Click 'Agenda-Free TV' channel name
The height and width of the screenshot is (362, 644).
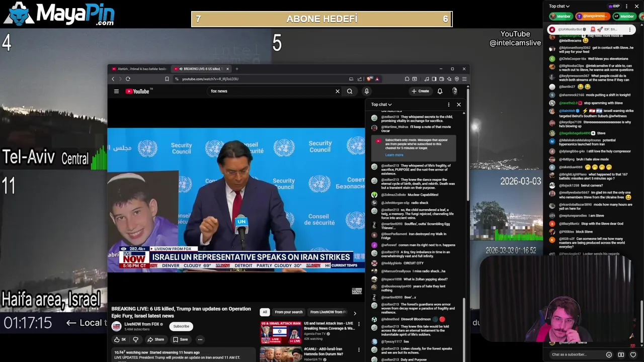click(x=314, y=334)
